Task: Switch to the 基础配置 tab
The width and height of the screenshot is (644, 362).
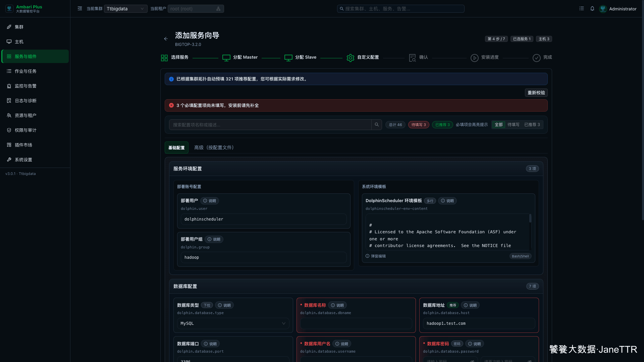Action: click(x=176, y=147)
